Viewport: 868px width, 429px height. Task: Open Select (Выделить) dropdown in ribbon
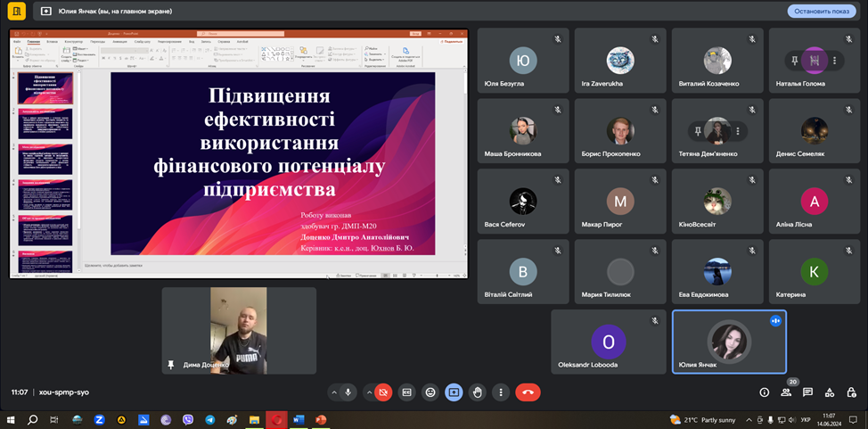pos(375,60)
